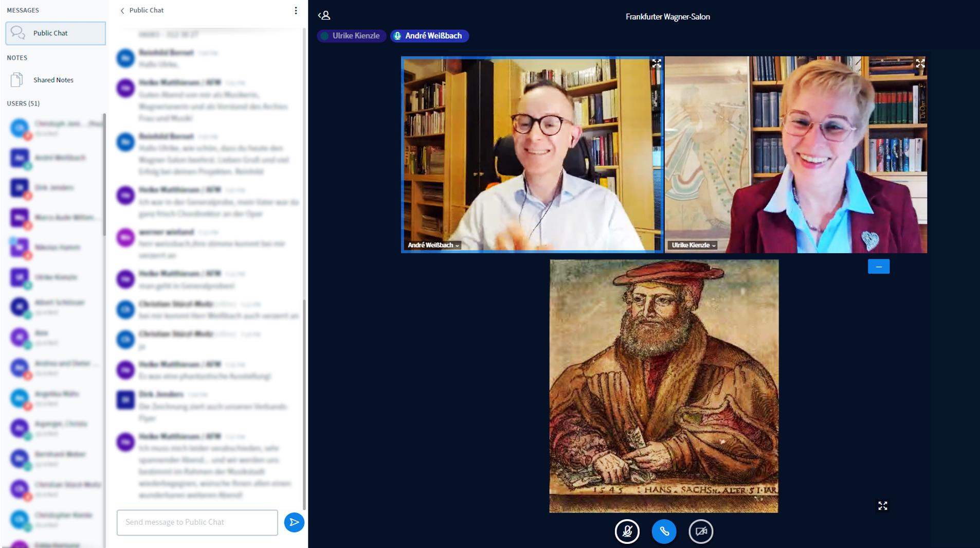Screen dimensions: 980x548
Task: Make André Weißbach video fullscreen
Action: [657, 63]
